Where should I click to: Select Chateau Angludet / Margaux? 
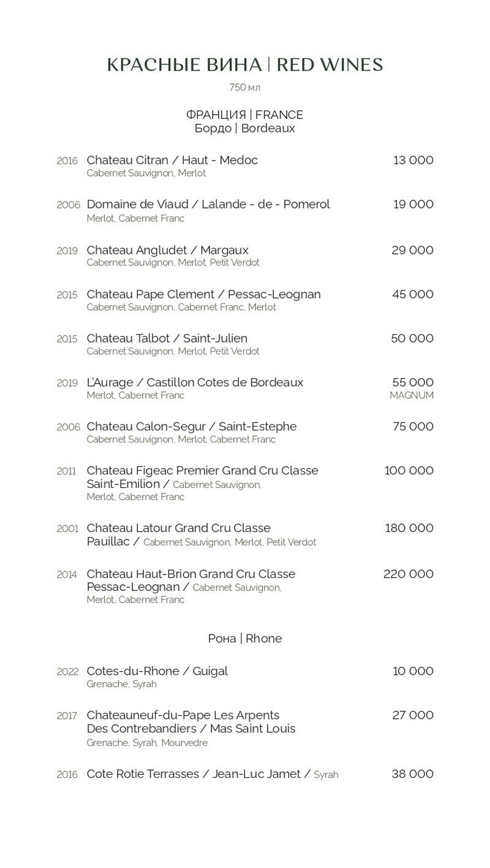(x=168, y=250)
